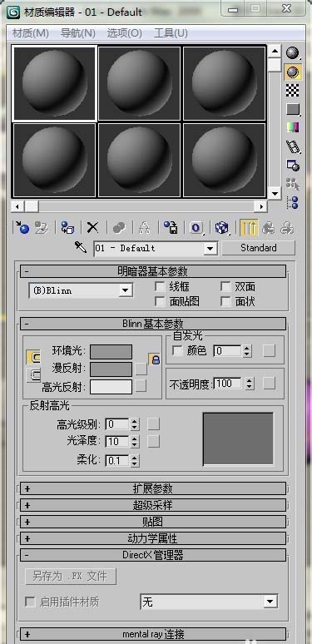
Task: Click the map button beside 高光反射
Action: [141, 386]
